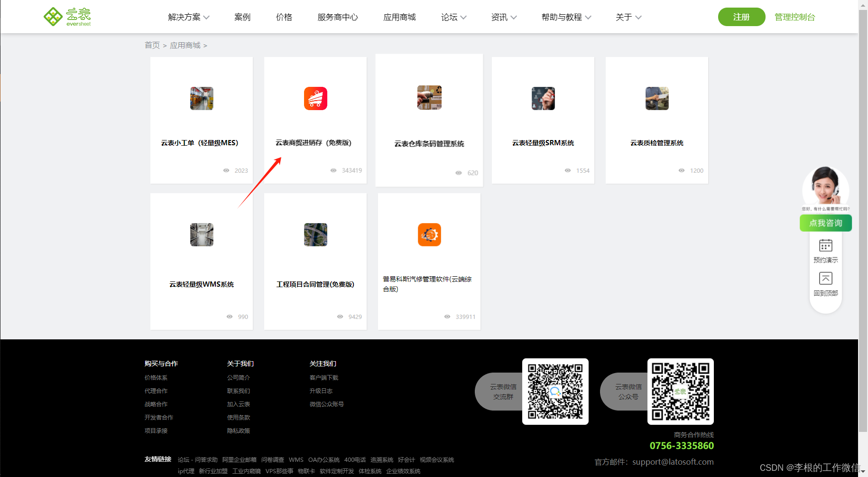Open the 工程项目合同管理 app icon
This screenshot has height=477, width=868.
[315, 234]
